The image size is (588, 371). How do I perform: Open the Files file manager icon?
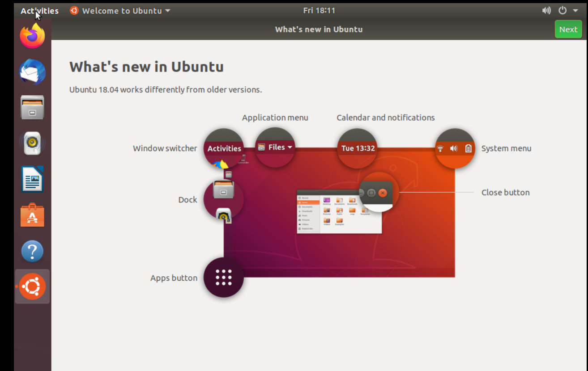pos(32,107)
